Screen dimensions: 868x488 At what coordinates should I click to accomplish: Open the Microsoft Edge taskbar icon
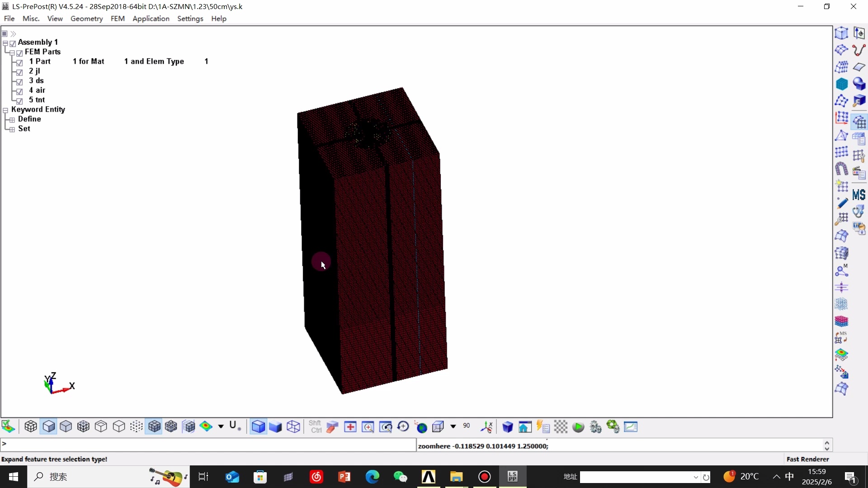(372, 477)
